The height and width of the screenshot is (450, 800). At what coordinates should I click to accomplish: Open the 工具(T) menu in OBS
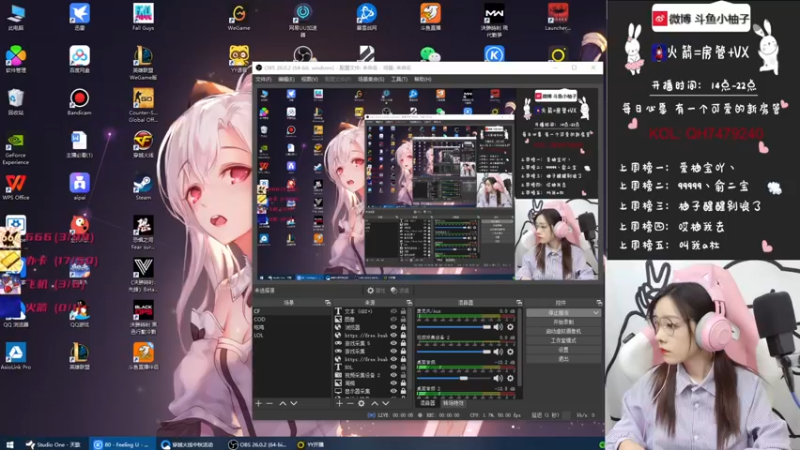coord(399,80)
